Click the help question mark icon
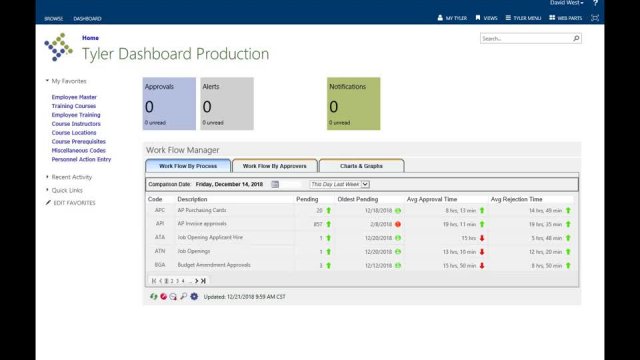Screen dimensions: 640x360 [595, 3]
